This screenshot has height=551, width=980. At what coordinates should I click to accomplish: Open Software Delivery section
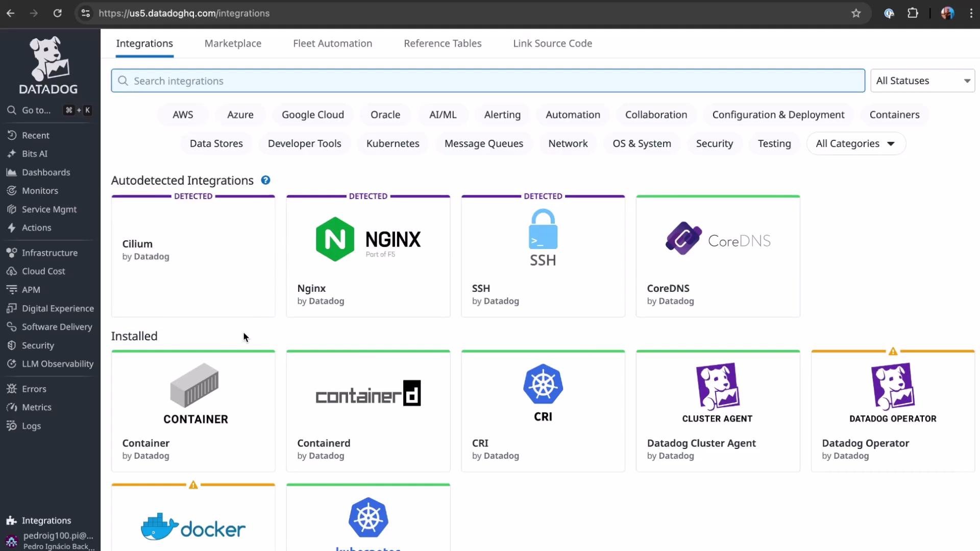tap(57, 327)
